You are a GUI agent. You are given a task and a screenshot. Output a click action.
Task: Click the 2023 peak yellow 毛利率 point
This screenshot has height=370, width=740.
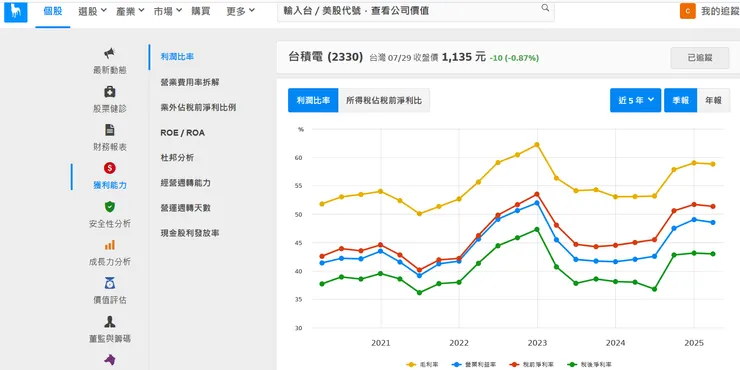pyautogui.click(x=537, y=144)
